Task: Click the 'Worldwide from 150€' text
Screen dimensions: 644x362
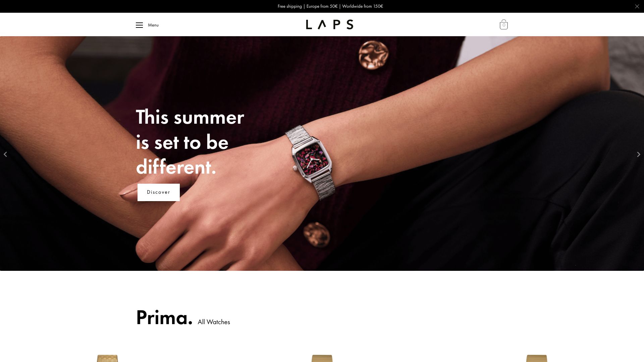Action: [x=363, y=6]
